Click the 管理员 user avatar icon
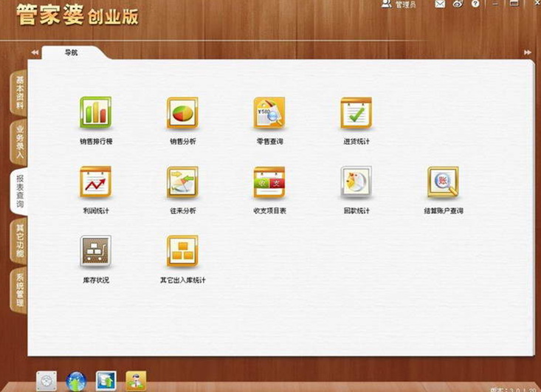 click(x=387, y=4)
